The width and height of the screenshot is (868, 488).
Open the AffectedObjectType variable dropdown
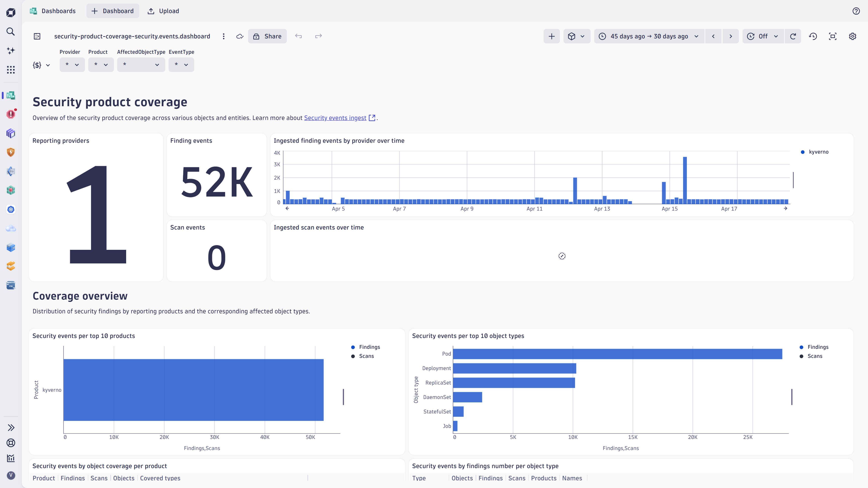pyautogui.click(x=141, y=65)
